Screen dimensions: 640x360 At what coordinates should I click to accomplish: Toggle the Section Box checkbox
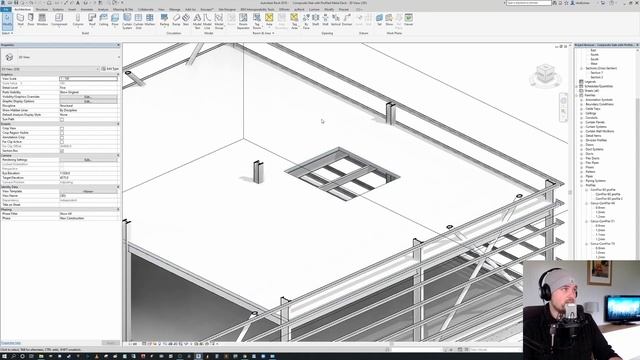[62, 151]
